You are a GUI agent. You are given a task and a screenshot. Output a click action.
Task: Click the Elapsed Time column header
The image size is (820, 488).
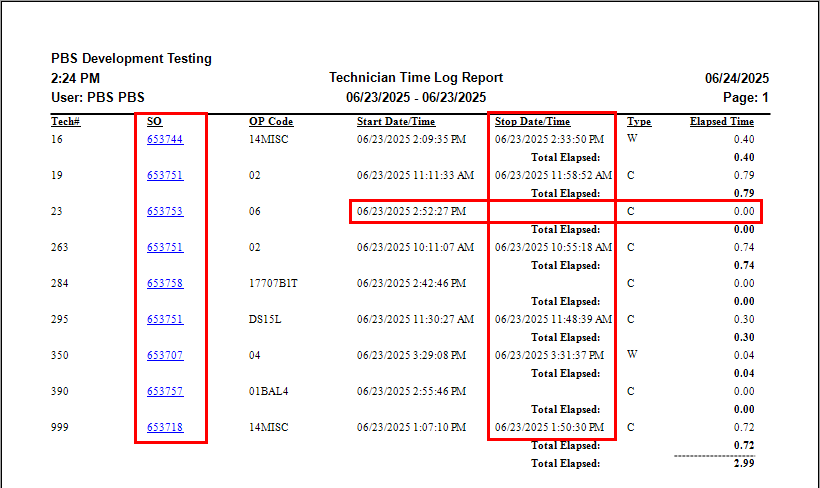[722, 121]
